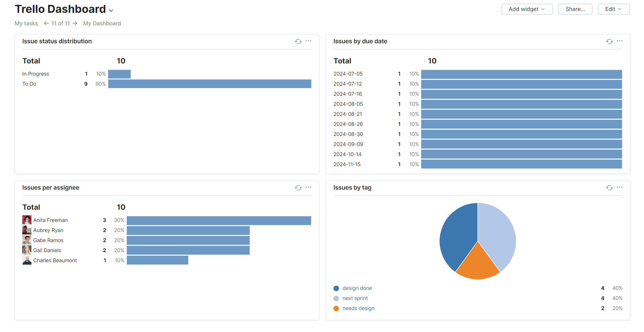Expand the Trello Dashboard title dropdown

click(x=111, y=11)
